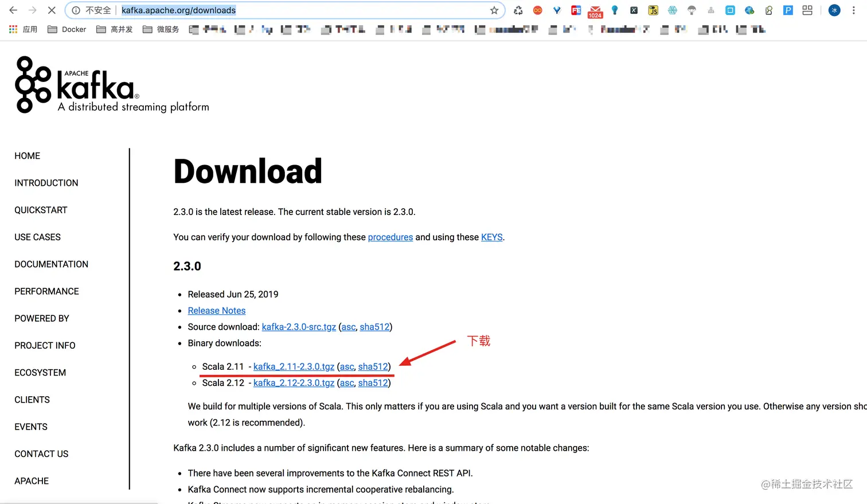Screen dimensions: 867x504
Task: Download kafka-2.3.0-src.tgz source archive
Action: click(299, 327)
